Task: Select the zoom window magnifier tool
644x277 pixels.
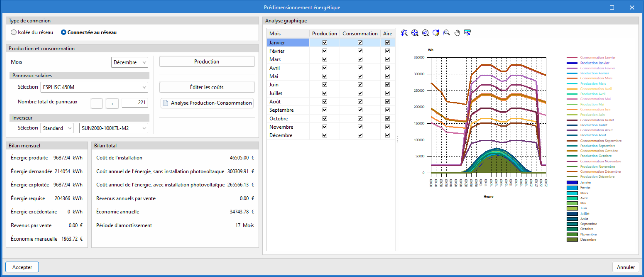Action: 447,33
